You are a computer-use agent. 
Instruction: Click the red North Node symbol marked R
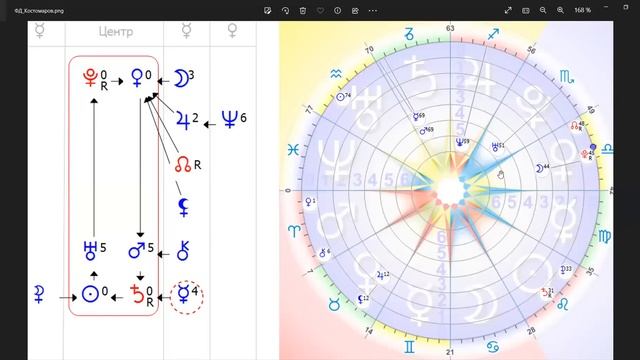click(x=183, y=164)
